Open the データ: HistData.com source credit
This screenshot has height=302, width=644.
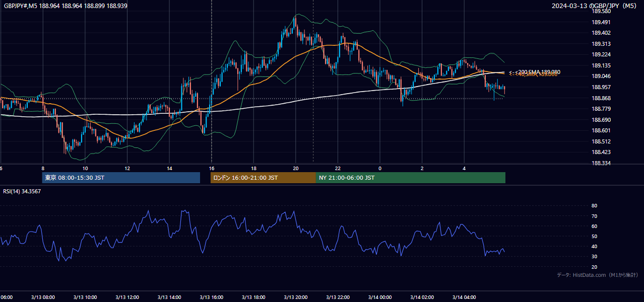click(597, 275)
